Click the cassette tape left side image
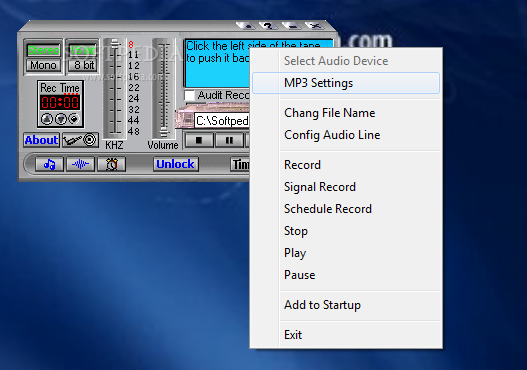The image size is (527, 370). (x=184, y=118)
